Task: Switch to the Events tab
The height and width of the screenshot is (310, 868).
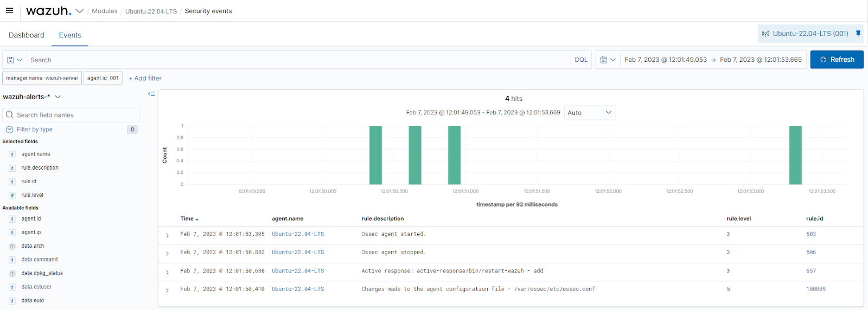Action: click(70, 35)
